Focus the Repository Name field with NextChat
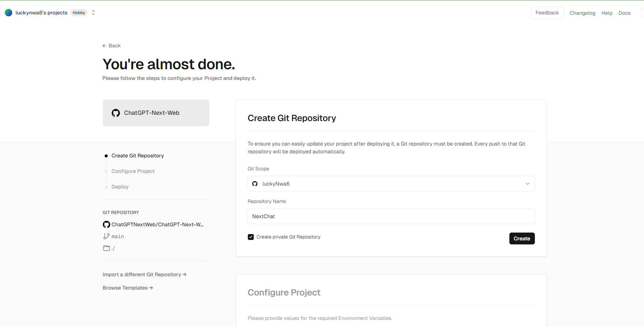This screenshot has width=644, height=327. [x=391, y=216]
